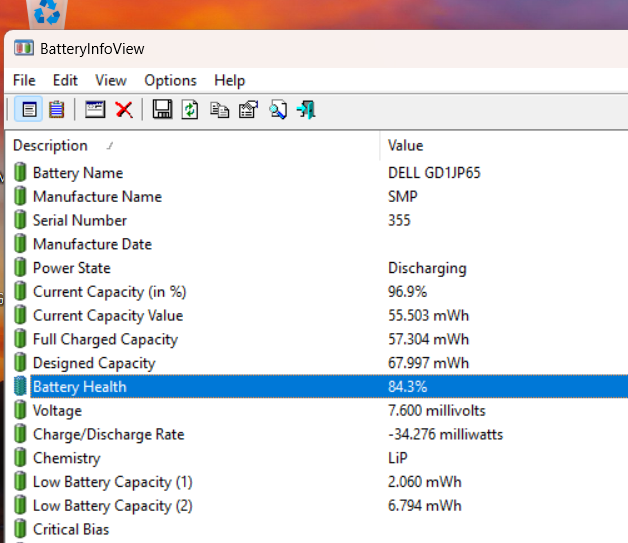Refresh battery info with the green arrows icon

click(x=190, y=110)
